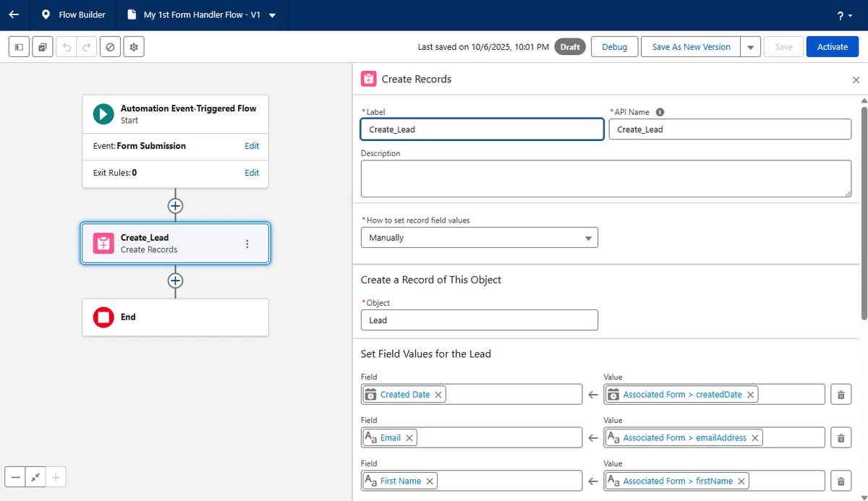Click the back arrow in the header
Screen dimensions: 868x501
[14, 14]
